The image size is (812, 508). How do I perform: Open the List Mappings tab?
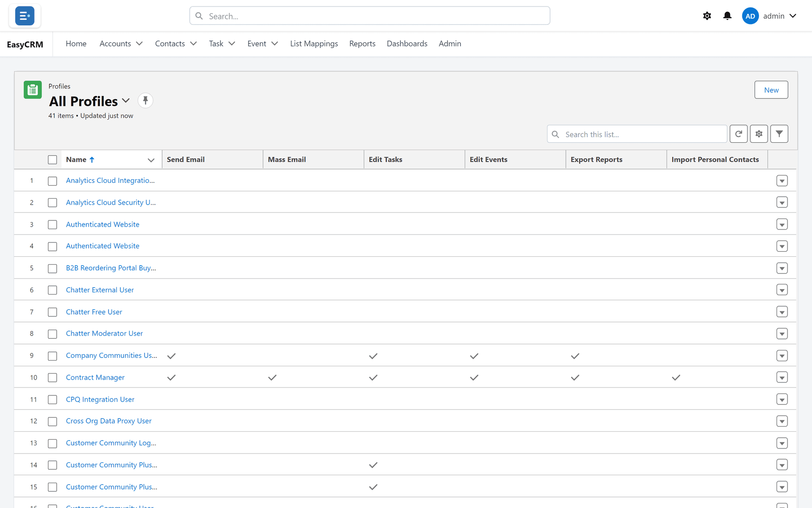pos(314,43)
